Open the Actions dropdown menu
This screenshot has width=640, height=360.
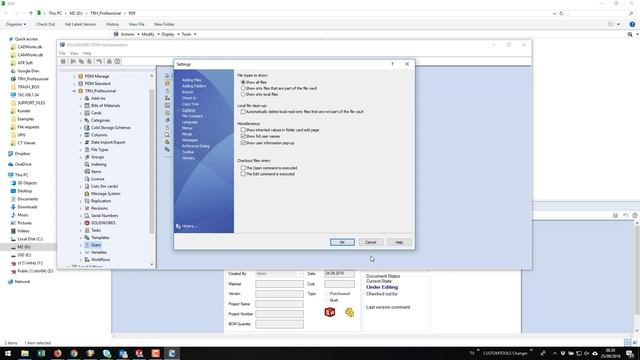[130, 34]
